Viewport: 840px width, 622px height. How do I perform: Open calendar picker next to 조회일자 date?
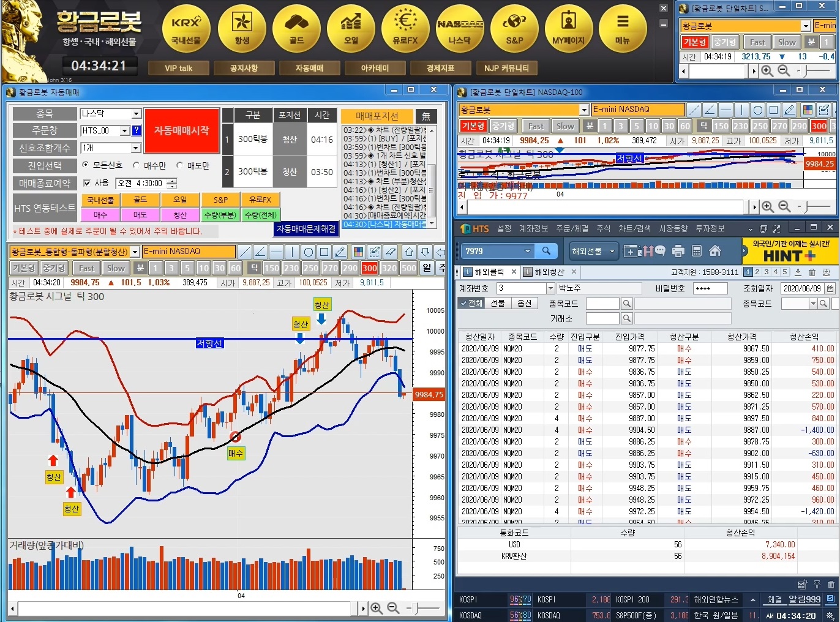pyautogui.click(x=830, y=288)
